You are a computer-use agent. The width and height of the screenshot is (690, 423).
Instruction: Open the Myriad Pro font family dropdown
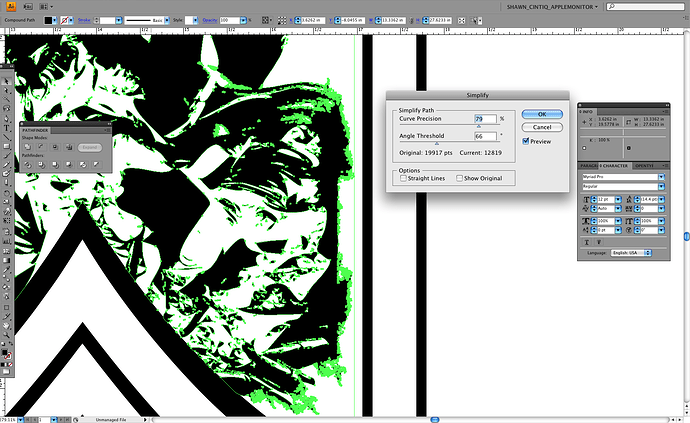click(661, 177)
